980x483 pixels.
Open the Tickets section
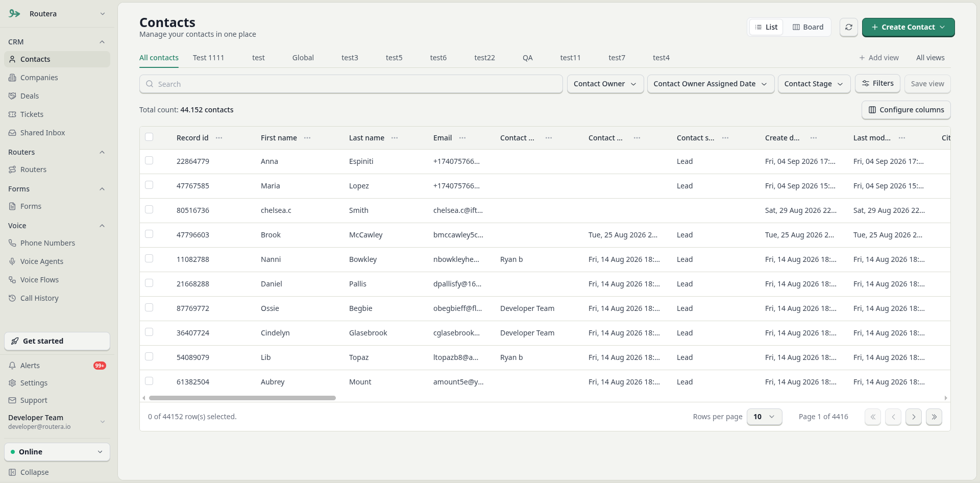tap(57, 114)
